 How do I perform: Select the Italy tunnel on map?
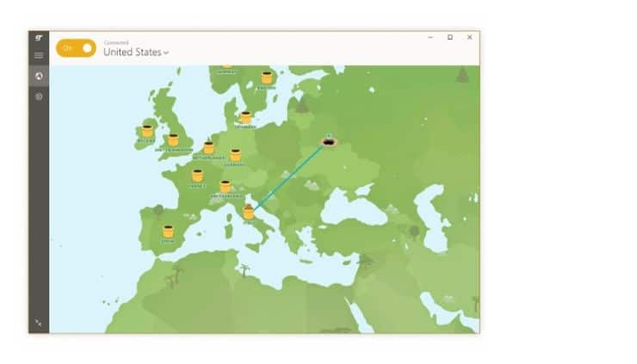(249, 212)
